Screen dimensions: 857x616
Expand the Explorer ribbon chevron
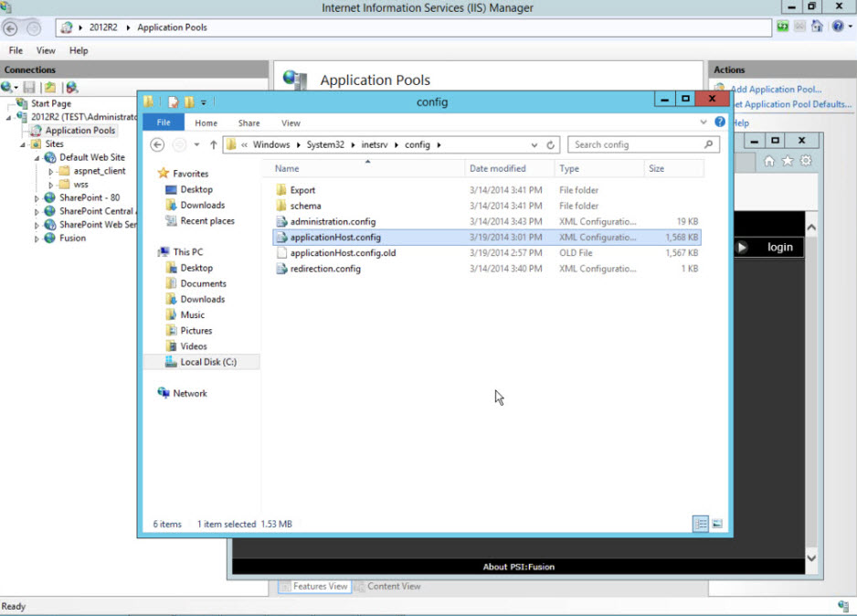click(x=704, y=122)
